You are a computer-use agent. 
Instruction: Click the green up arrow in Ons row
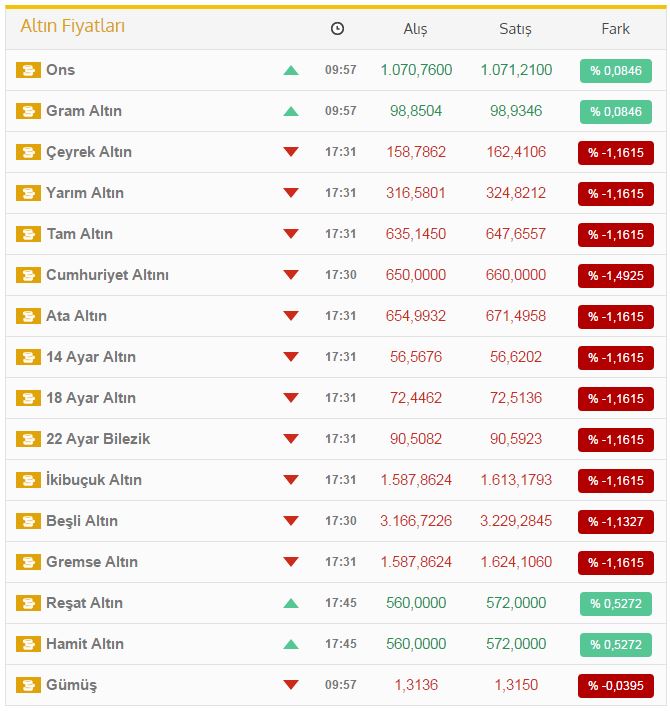pos(291,70)
